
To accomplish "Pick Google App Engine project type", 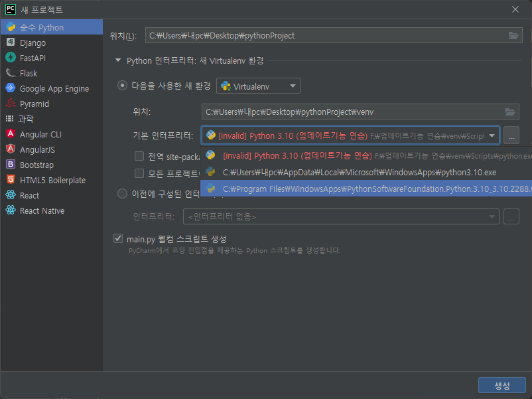I will click(52, 88).
